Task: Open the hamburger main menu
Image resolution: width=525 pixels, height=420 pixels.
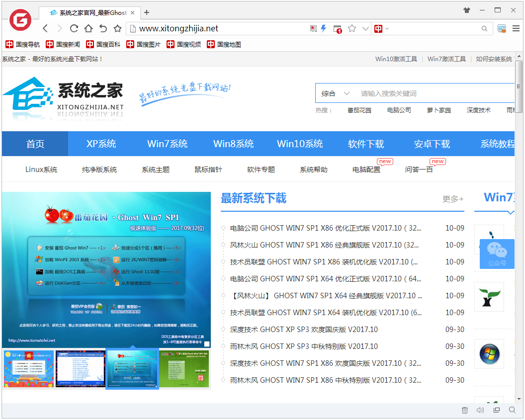Action: (517, 29)
